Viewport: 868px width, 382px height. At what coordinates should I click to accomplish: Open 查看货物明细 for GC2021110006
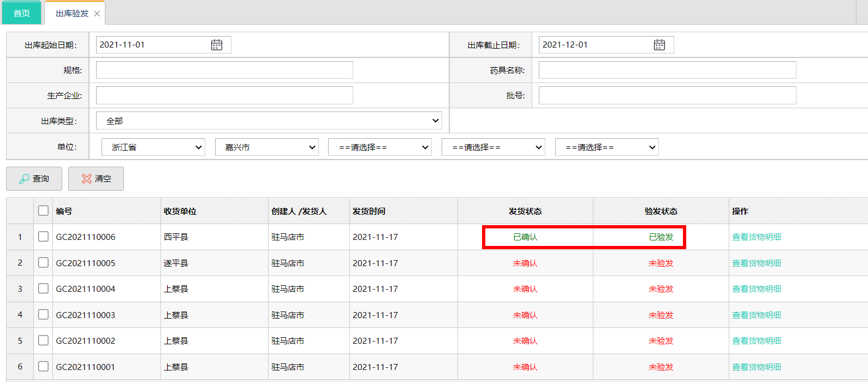pos(756,237)
